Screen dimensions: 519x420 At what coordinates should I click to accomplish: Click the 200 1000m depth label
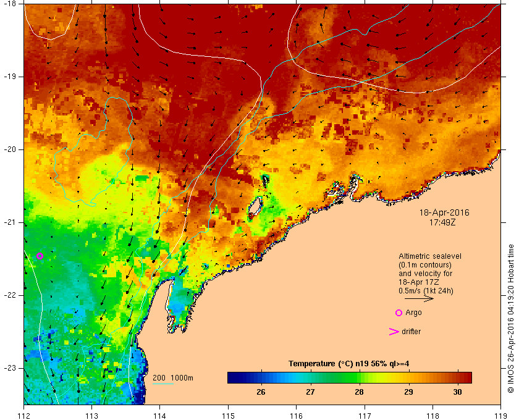[x=173, y=378]
